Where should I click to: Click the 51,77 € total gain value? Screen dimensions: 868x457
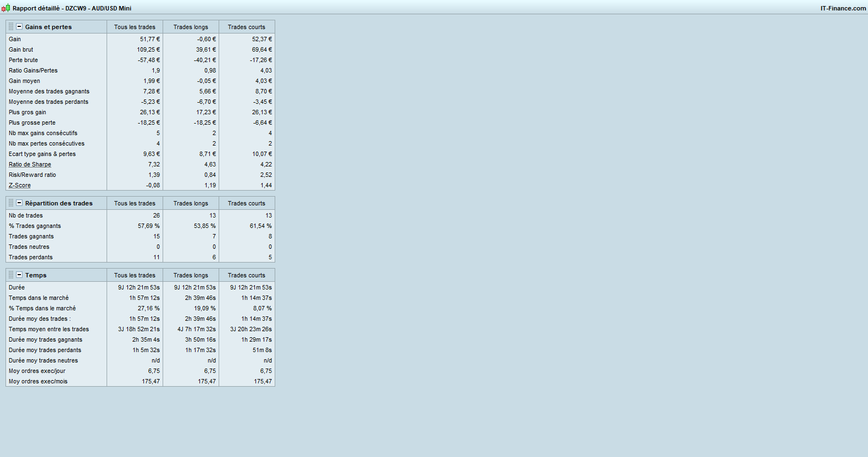150,39
